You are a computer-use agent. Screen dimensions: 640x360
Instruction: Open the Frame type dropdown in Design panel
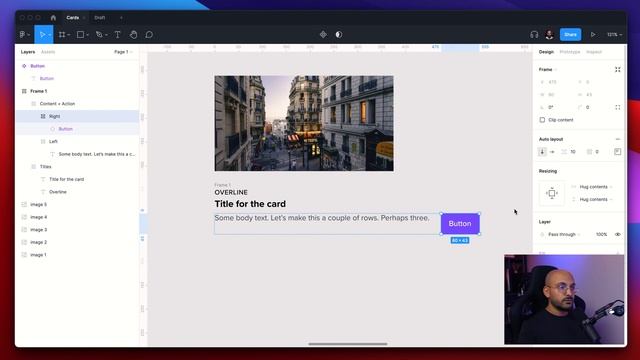547,69
